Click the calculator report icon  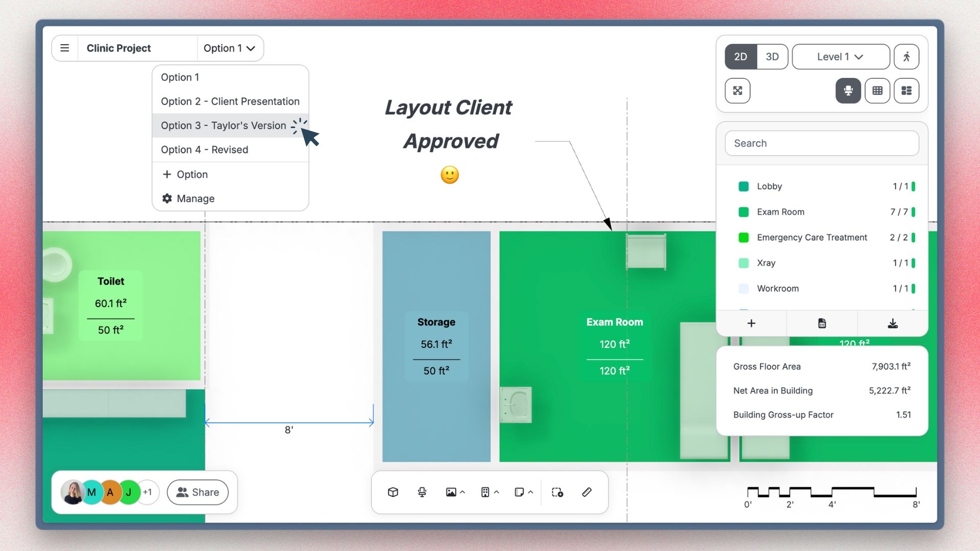coord(822,323)
